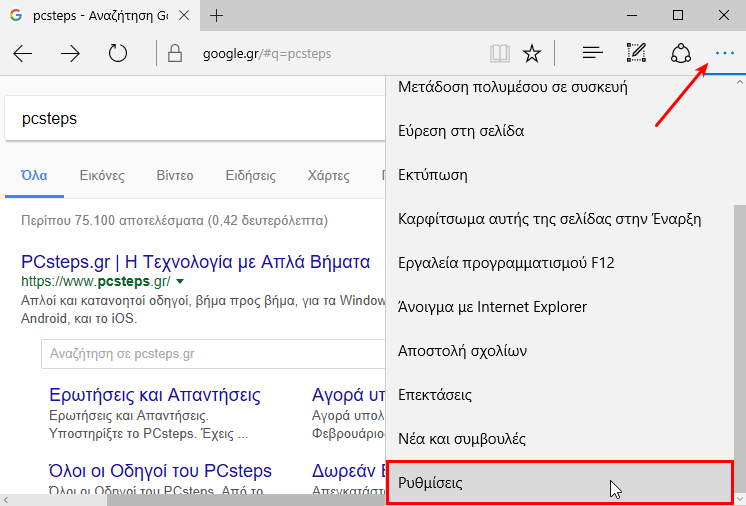This screenshot has height=506, width=746.
Task: Click the Αναζήτηση σε pcsteps.gr field
Action: (210, 354)
